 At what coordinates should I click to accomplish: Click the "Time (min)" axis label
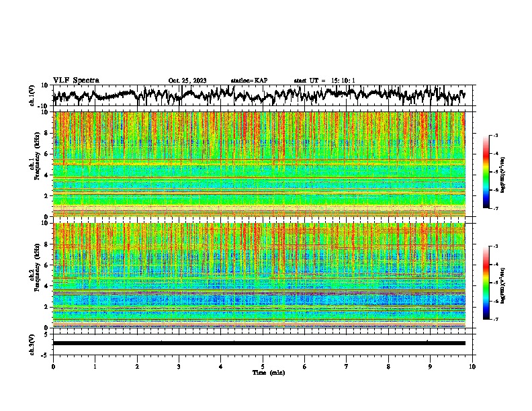coord(269,373)
